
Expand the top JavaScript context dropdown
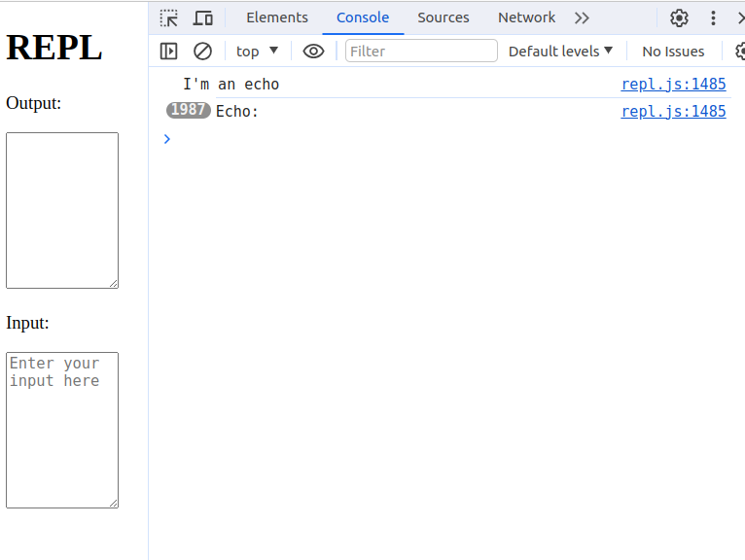point(257,51)
